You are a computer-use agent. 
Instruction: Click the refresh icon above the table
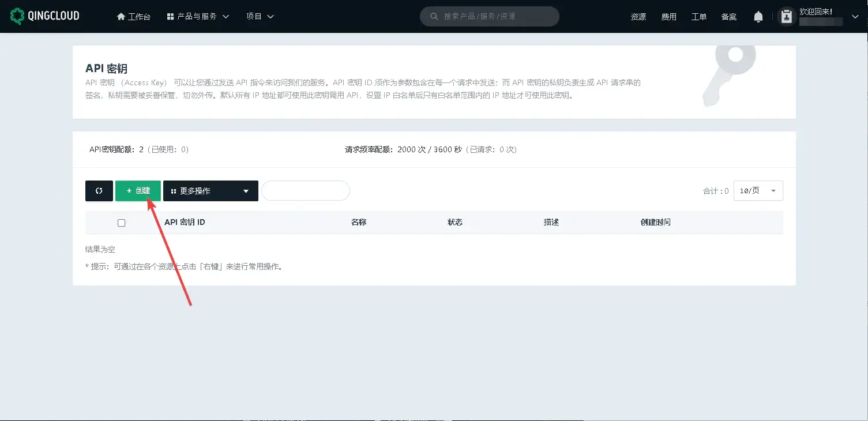99,190
